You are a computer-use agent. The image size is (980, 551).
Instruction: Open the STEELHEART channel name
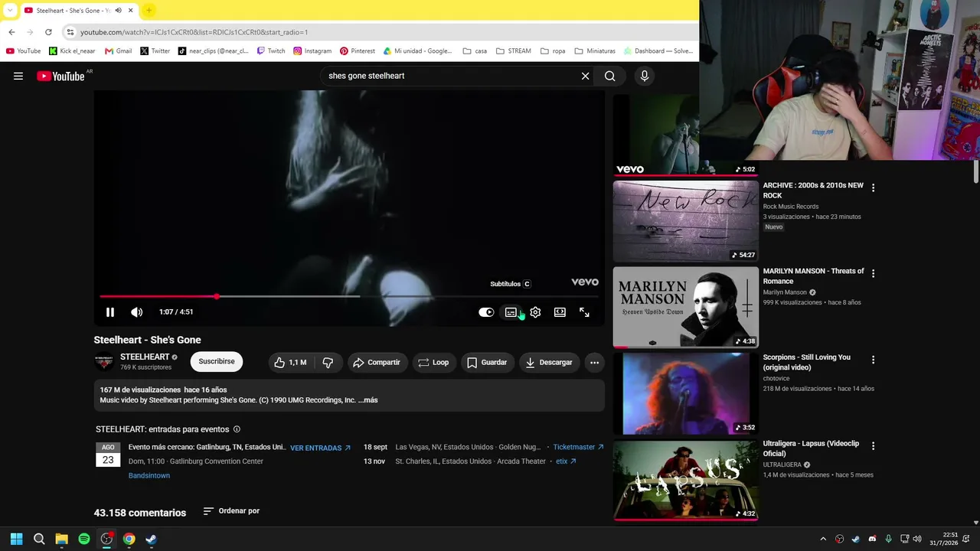coord(145,357)
